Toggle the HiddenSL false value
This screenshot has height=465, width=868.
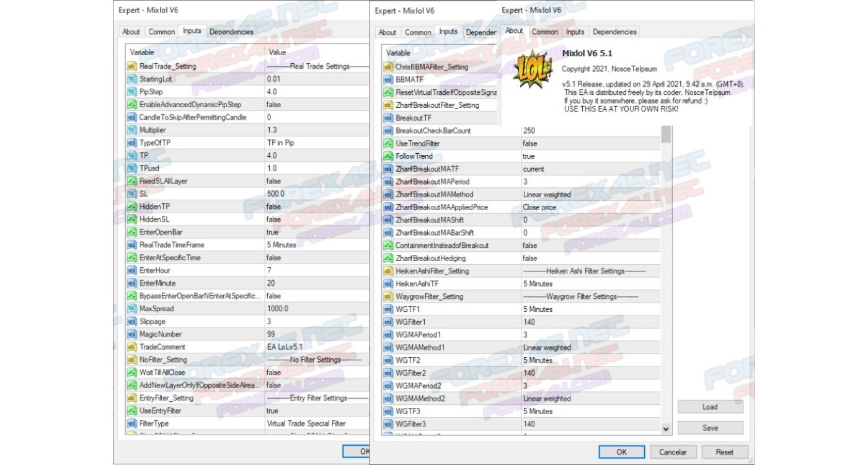[273, 219]
